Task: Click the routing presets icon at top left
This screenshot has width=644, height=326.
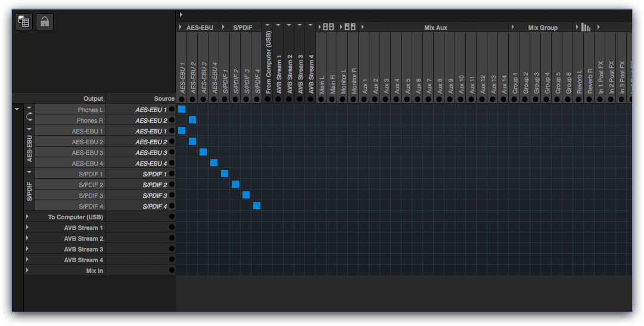Action: coord(24,22)
